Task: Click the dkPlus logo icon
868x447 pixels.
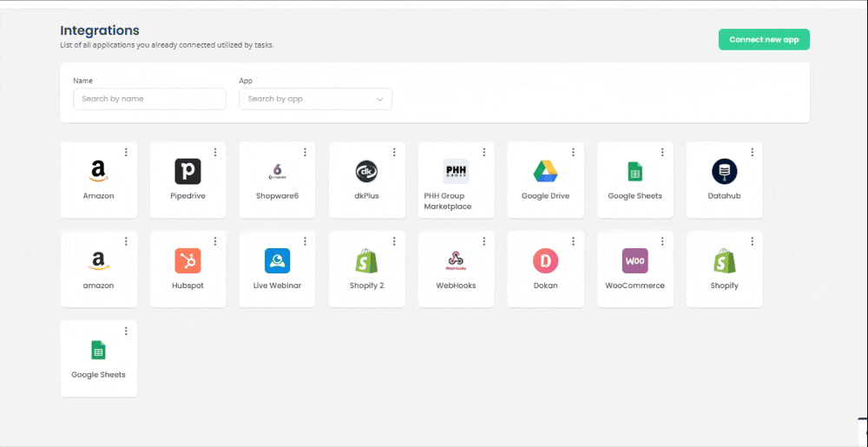Action: coord(366,172)
